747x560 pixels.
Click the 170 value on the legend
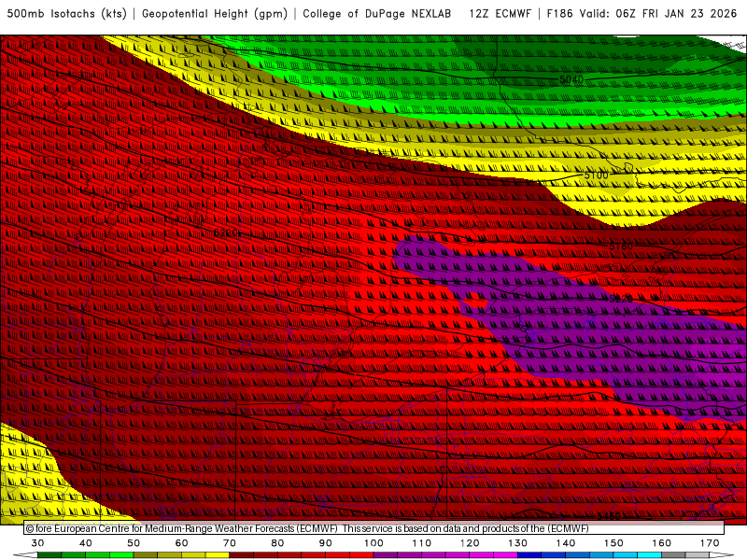[710, 543]
